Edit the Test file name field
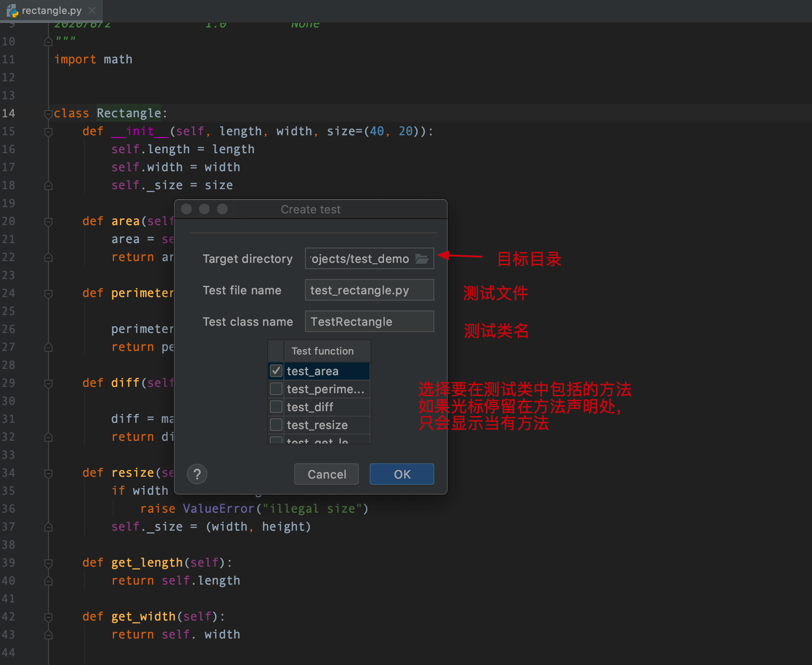 369,290
